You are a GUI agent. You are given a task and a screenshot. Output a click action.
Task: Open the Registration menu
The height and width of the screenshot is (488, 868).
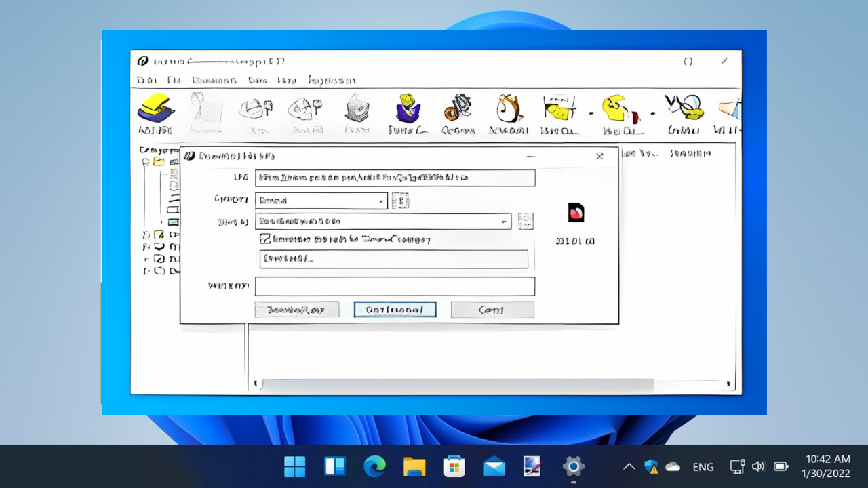point(332,80)
